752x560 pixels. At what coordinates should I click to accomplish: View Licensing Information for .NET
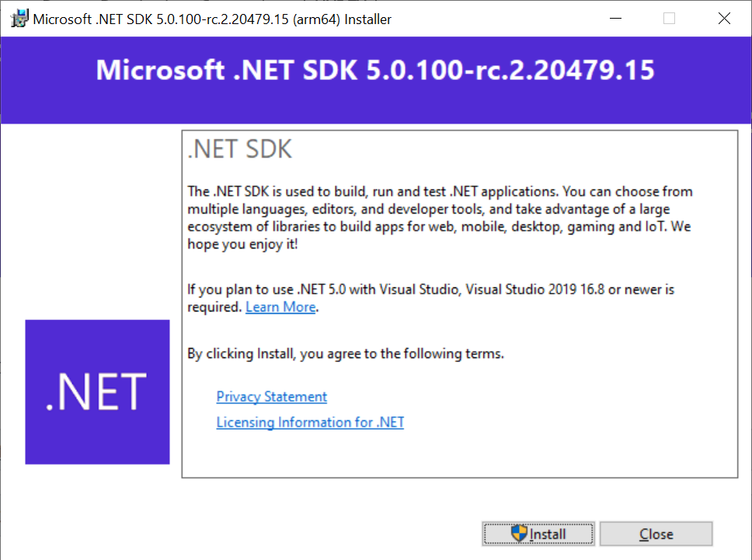(x=310, y=422)
